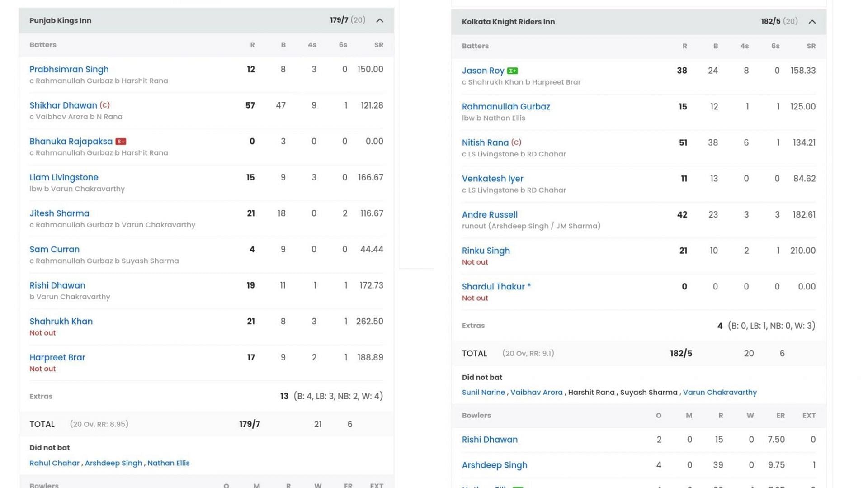The image size is (868, 488).
Task: Click Kolkata TOTAL run rate 9.1 text
Action: (528, 354)
